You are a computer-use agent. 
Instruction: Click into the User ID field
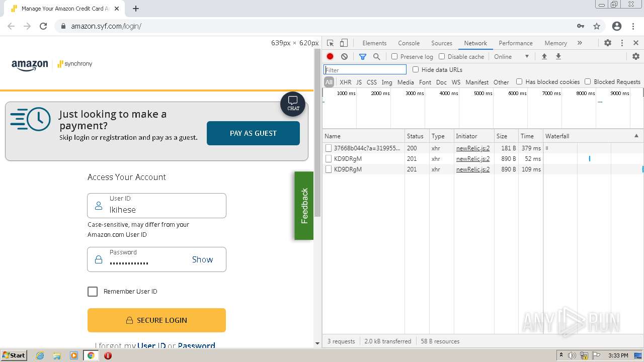click(156, 206)
